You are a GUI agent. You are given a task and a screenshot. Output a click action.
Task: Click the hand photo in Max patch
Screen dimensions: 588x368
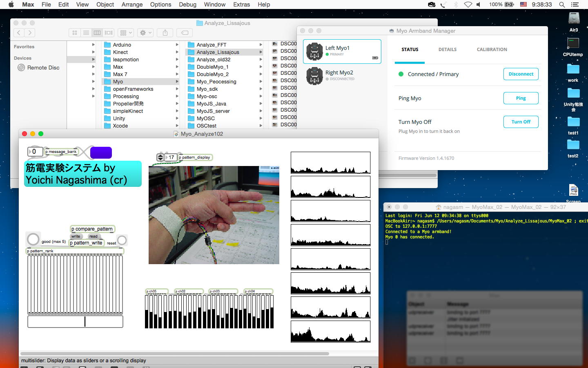coord(214,215)
